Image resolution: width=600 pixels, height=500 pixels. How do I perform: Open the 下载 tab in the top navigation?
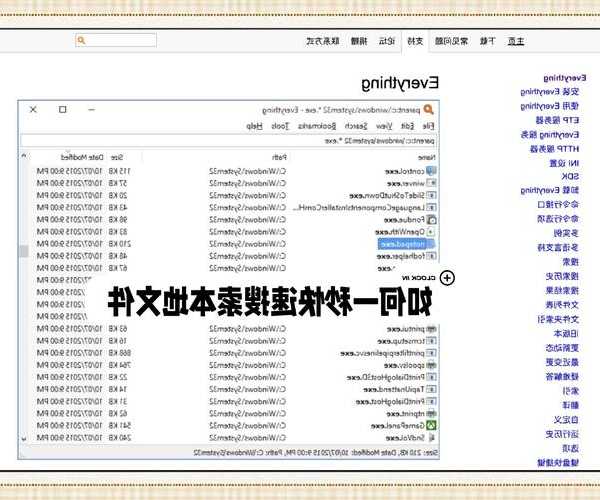(x=485, y=41)
